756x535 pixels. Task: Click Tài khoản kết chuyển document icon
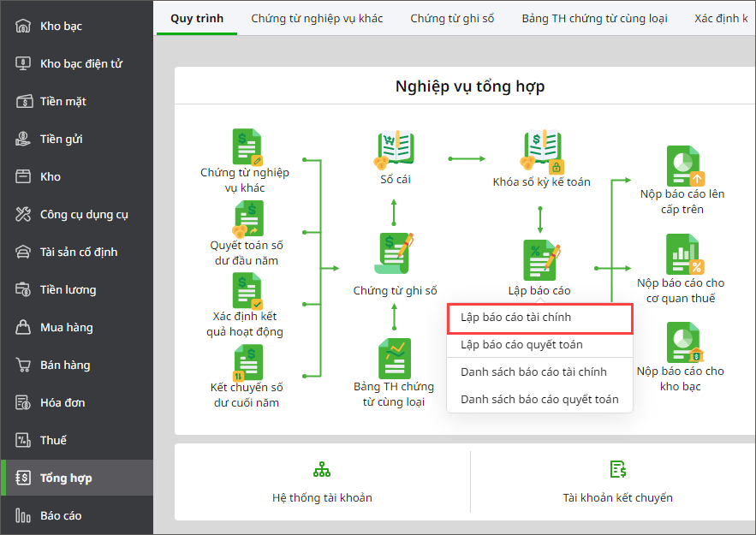[x=617, y=469]
